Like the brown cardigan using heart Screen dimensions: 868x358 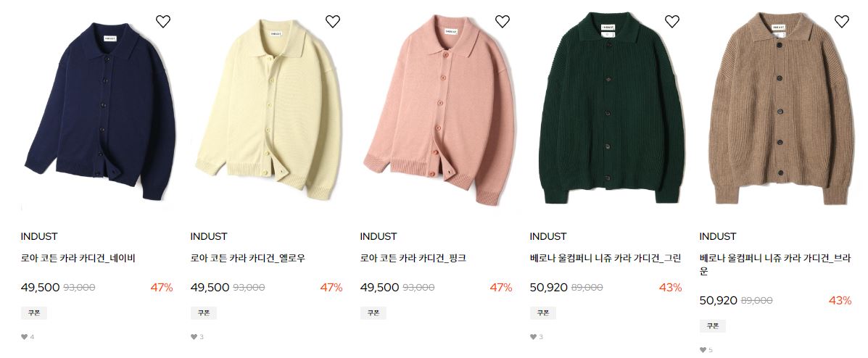(x=841, y=22)
